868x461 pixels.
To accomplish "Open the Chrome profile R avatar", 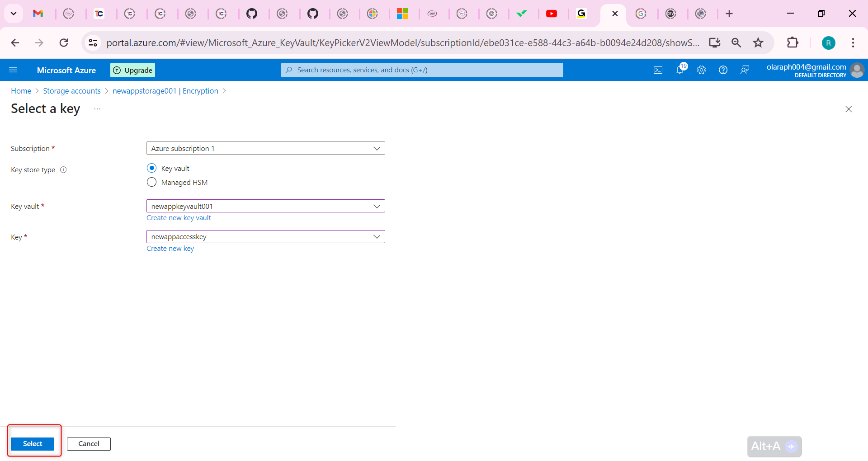I will coord(828,43).
